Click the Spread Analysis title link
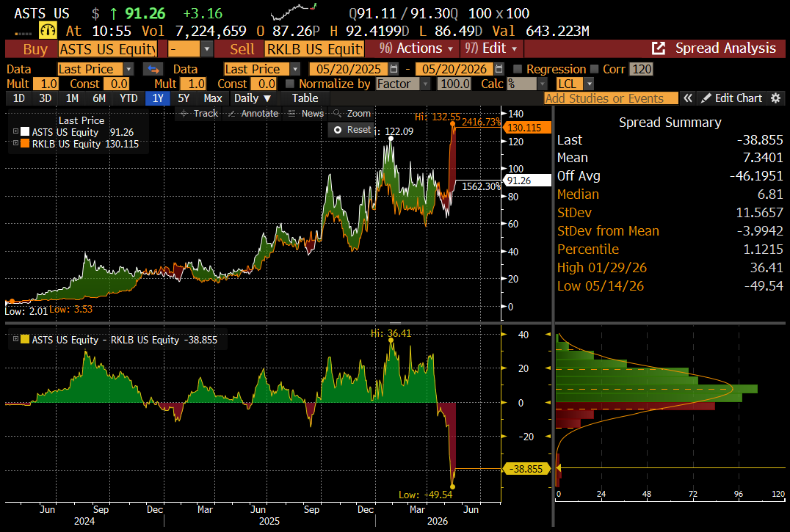This screenshot has width=790, height=532. pyautogui.click(x=725, y=48)
